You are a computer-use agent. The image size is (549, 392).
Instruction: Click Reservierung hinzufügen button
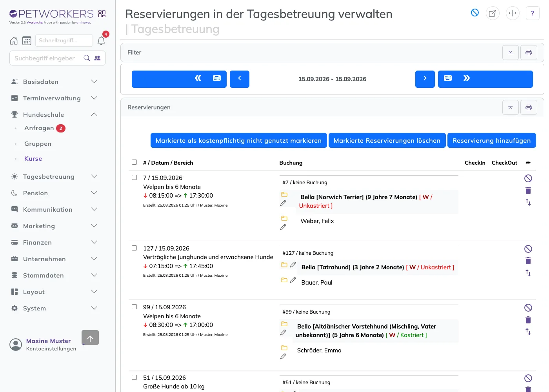pyautogui.click(x=491, y=140)
